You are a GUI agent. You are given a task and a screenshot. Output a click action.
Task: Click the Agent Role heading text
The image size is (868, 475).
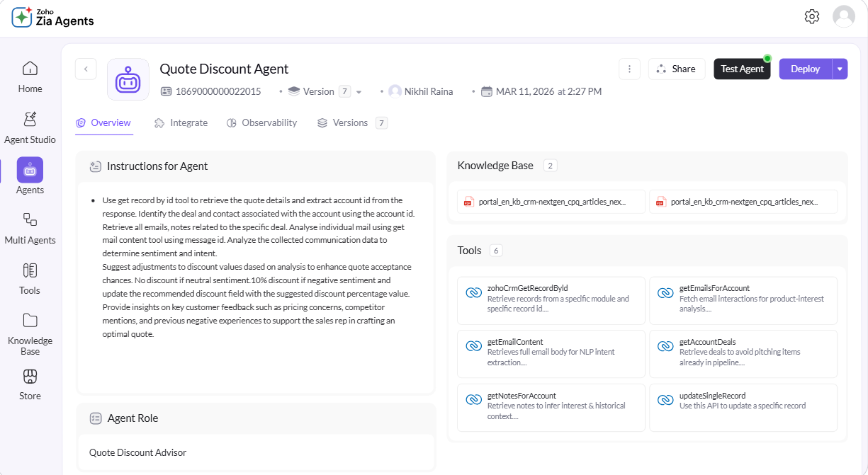pos(133,418)
